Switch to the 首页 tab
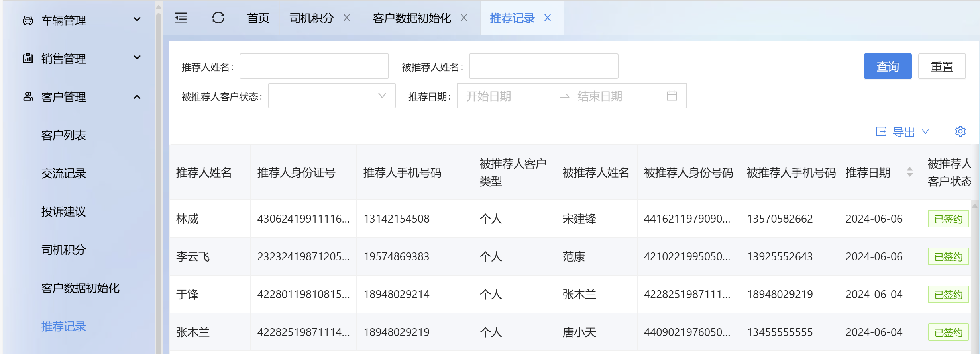The width and height of the screenshot is (980, 354). pos(258,18)
